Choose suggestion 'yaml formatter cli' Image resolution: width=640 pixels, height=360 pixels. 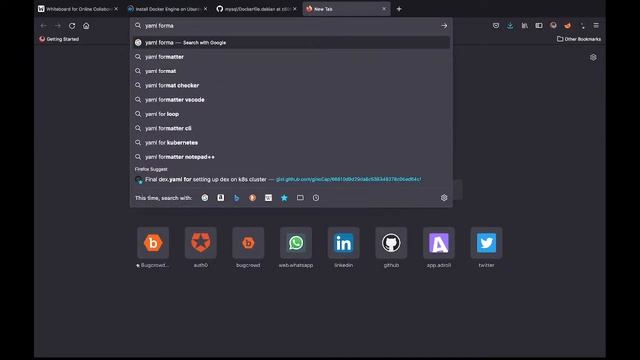pyautogui.click(x=291, y=128)
